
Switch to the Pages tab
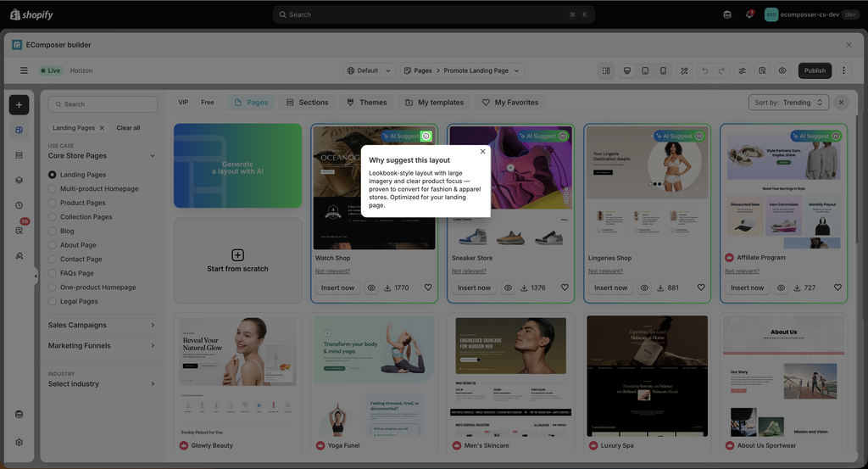pos(251,103)
